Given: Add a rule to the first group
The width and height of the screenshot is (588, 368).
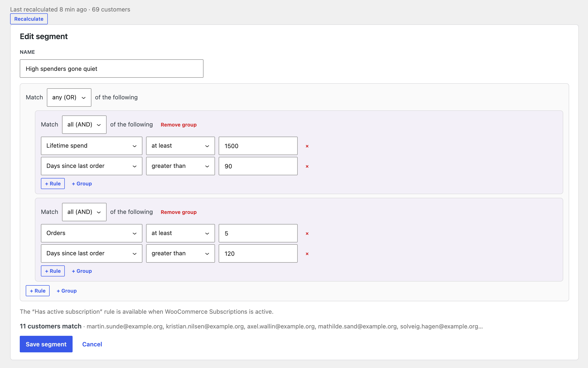Looking at the screenshot, I should (x=53, y=184).
